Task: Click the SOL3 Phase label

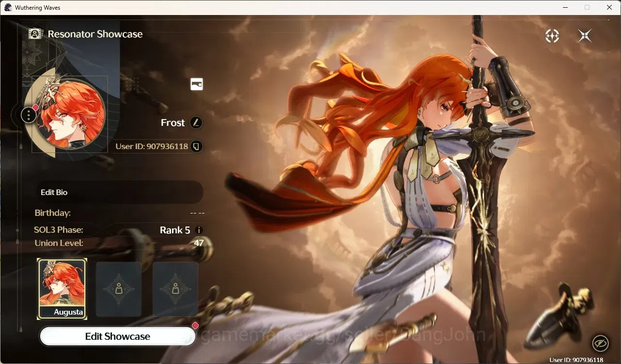Action: pyautogui.click(x=59, y=230)
